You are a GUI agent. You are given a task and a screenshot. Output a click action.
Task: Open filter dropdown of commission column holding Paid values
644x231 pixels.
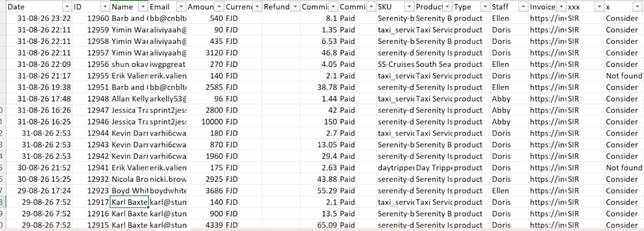tap(371, 6)
